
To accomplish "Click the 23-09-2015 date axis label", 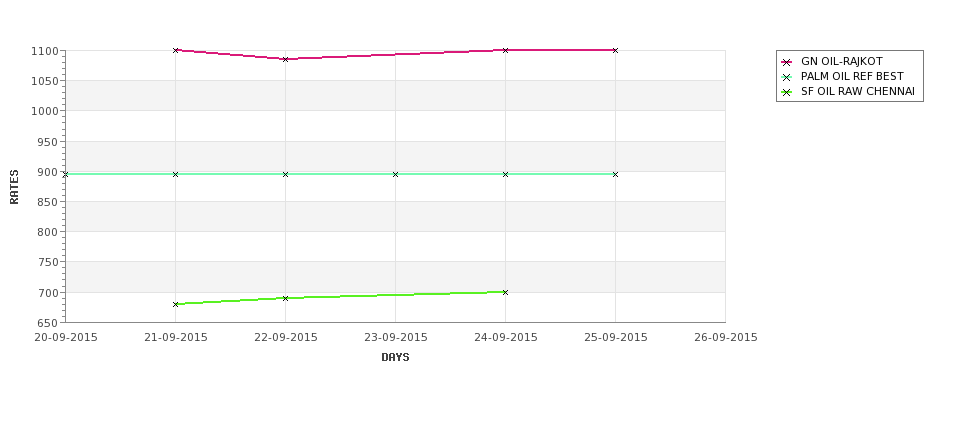I will click(x=395, y=338).
